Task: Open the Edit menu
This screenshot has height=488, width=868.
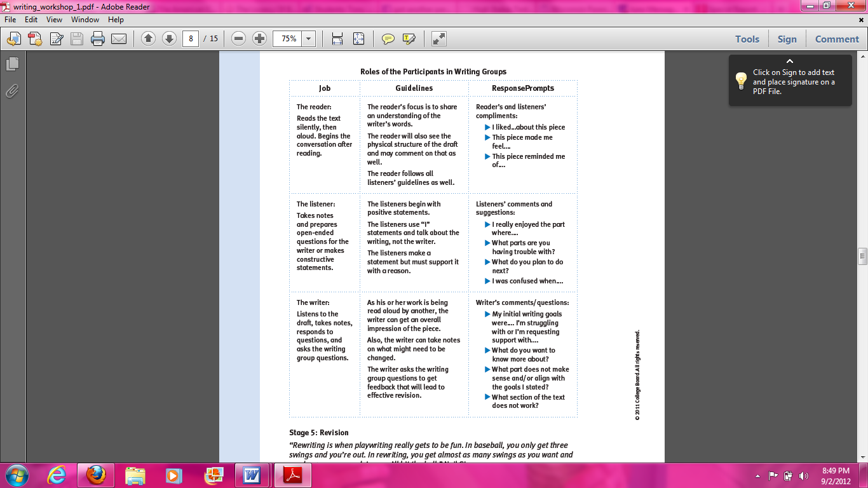Action: (31, 20)
